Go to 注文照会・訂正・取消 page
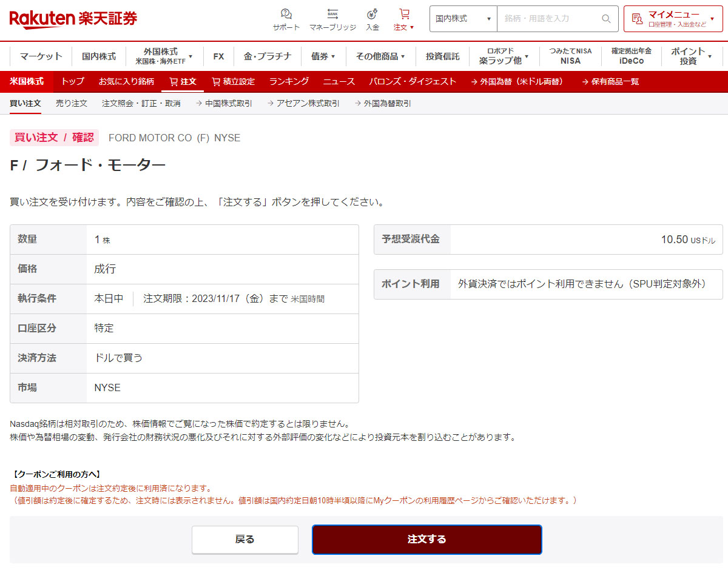Screen dimensions: 728x570 pyautogui.click(x=141, y=104)
